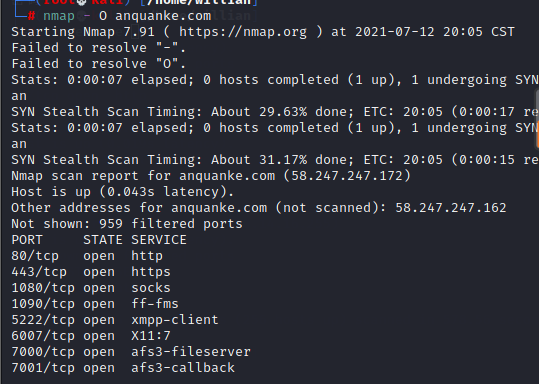Click the SERVICE column header
The image size is (539, 384).
tap(159, 240)
